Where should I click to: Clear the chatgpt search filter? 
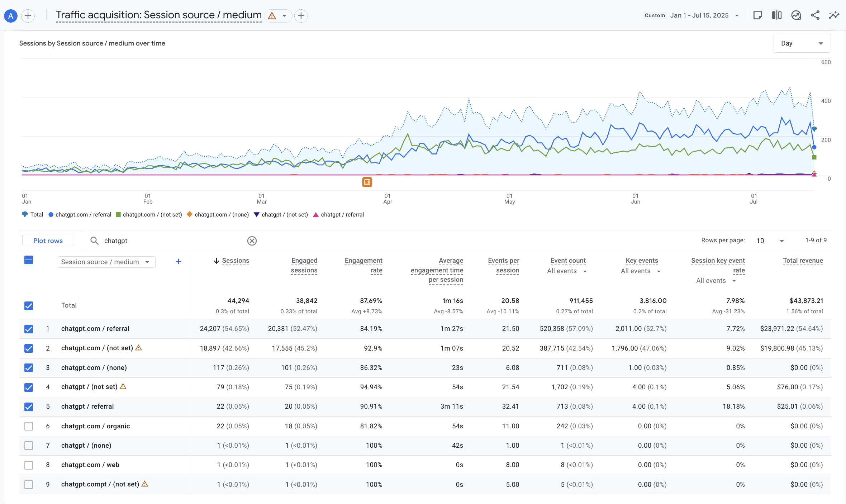tap(252, 241)
